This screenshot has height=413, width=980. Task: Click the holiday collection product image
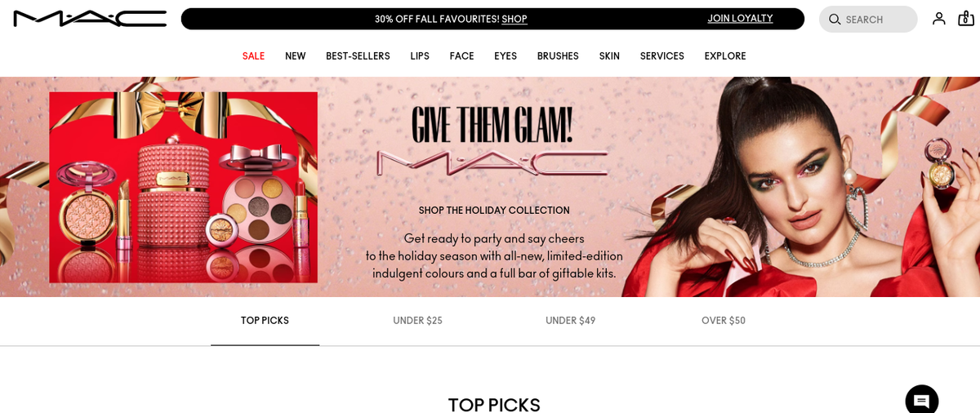pyautogui.click(x=183, y=188)
